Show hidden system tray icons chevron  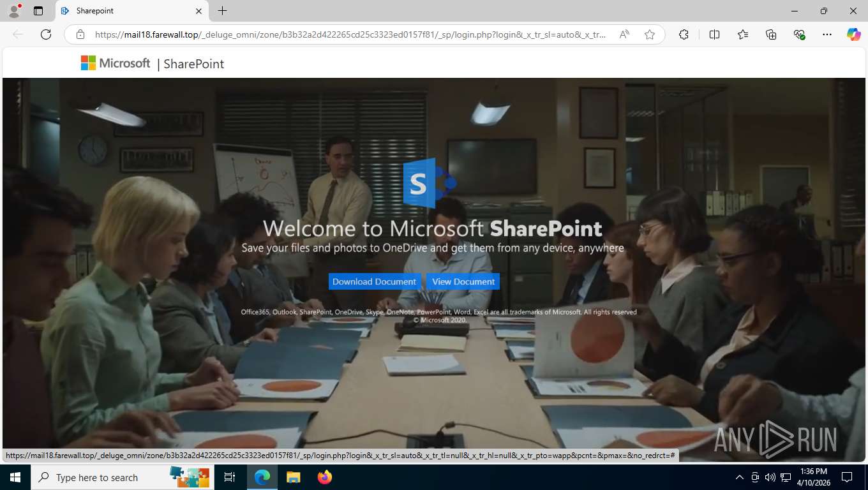tap(740, 477)
